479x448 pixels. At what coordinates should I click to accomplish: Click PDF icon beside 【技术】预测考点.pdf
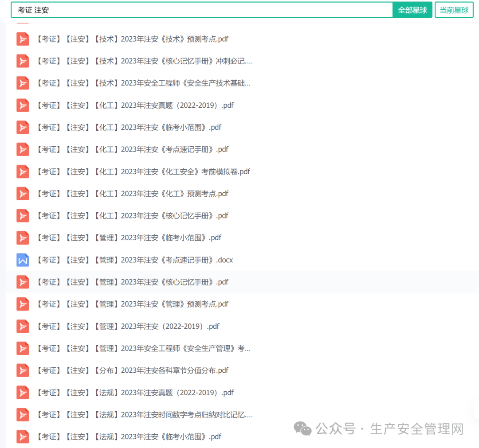tap(23, 39)
